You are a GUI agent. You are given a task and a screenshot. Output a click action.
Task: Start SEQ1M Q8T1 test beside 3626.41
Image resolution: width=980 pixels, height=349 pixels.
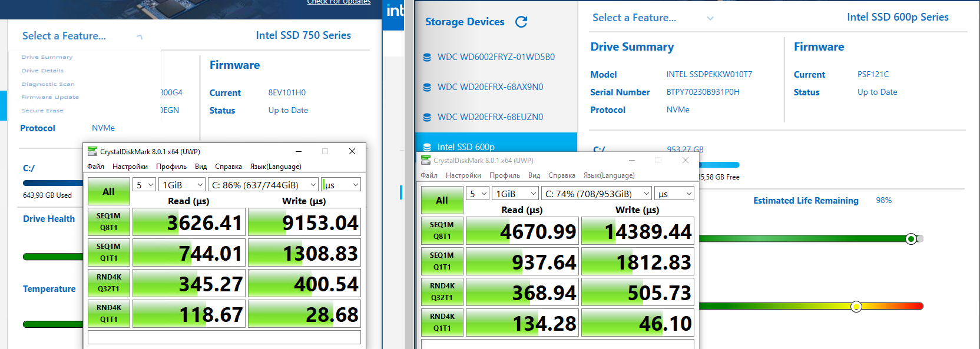tap(109, 222)
